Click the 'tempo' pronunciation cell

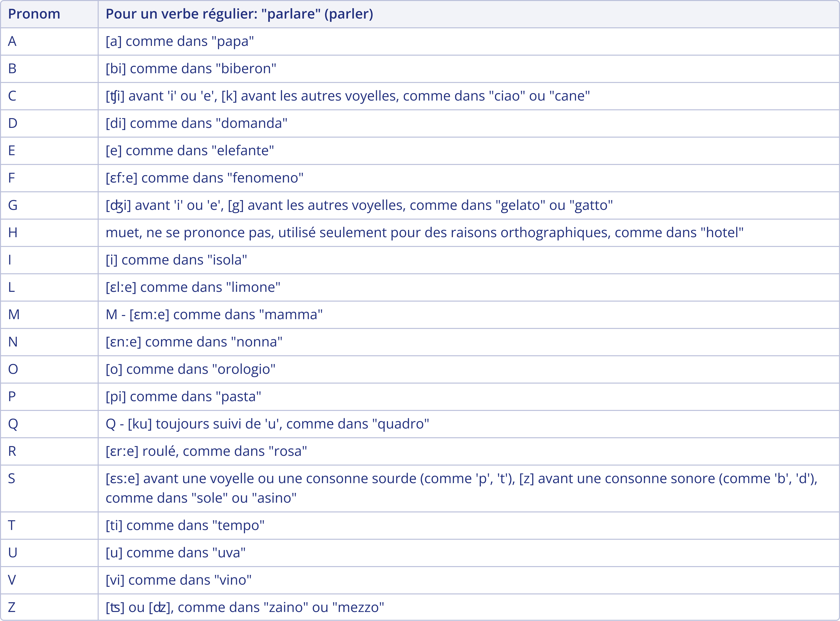185,525
